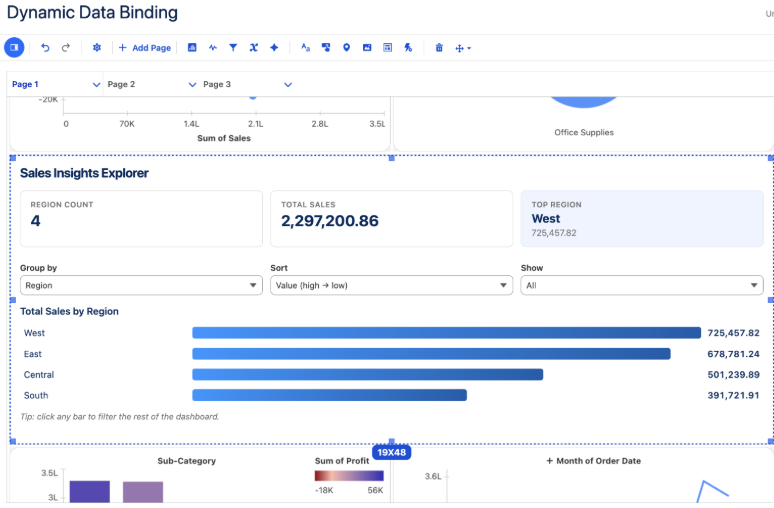
Task: Insert an image using picture icon
Action: (x=367, y=47)
